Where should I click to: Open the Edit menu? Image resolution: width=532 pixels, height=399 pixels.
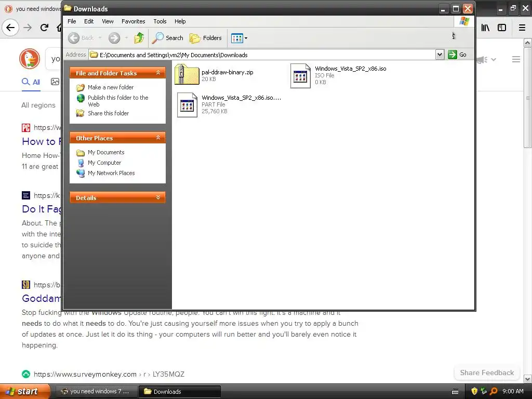click(x=89, y=21)
